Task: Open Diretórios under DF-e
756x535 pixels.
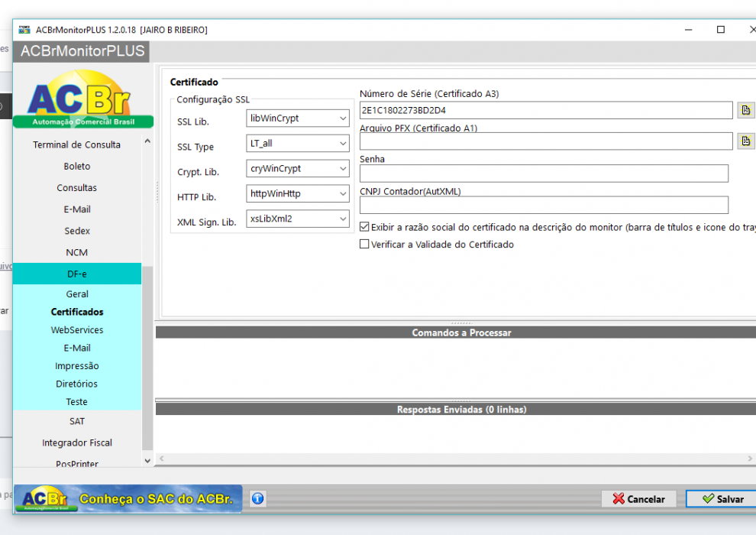Action: (x=76, y=384)
